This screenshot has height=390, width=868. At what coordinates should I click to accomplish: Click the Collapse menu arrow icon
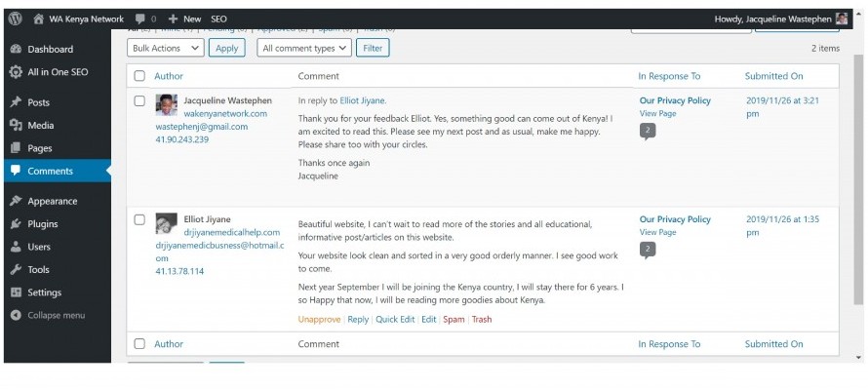17,315
